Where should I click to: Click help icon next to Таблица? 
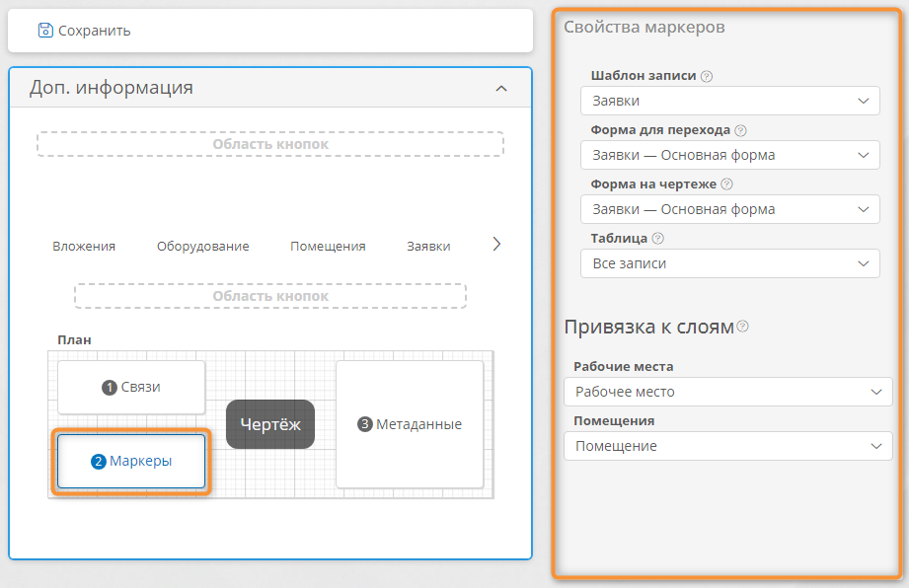[657, 238]
